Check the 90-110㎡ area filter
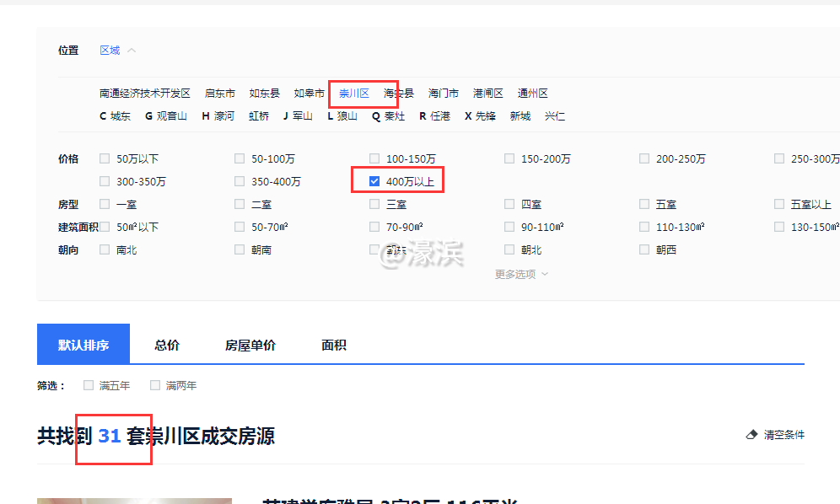 click(x=509, y=226)
